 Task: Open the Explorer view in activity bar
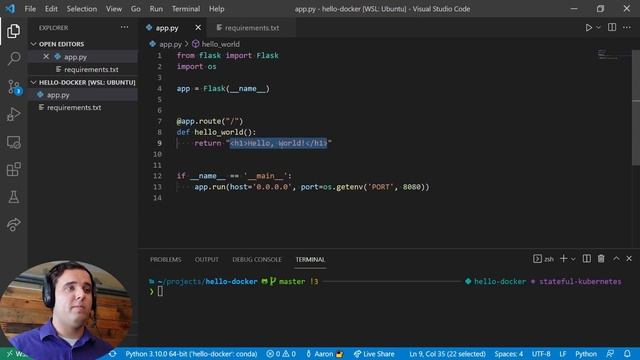tap(13, 31)
